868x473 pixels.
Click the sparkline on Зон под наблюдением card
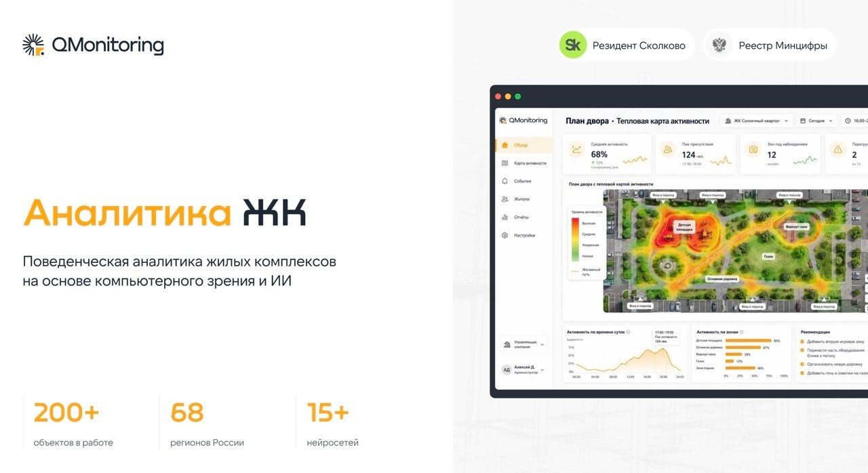pos(805,161)
